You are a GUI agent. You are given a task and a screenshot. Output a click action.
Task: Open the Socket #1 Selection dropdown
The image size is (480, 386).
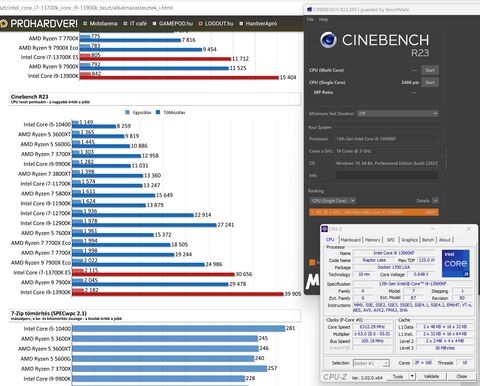371,363
